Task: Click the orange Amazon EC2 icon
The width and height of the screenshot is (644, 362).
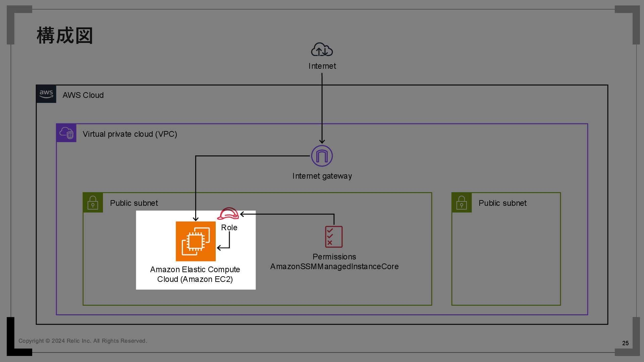Action: 196,241
